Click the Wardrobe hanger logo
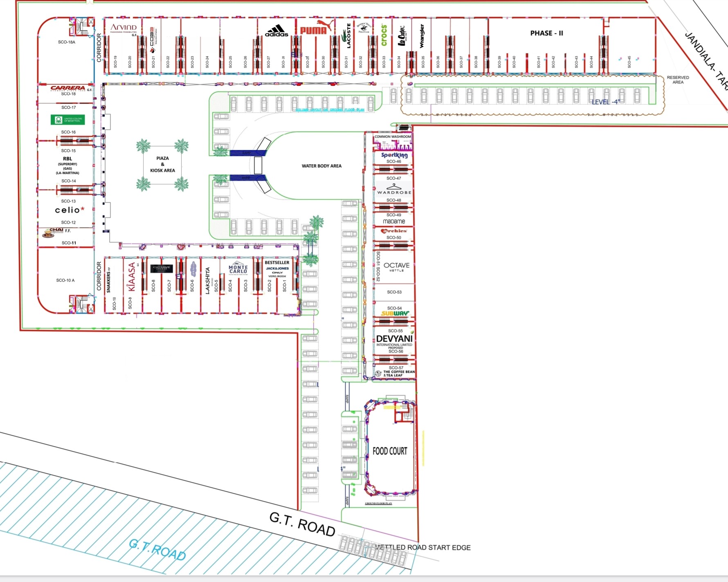Image resolution: width=728 pixels, height=582 pixels. 394,189
